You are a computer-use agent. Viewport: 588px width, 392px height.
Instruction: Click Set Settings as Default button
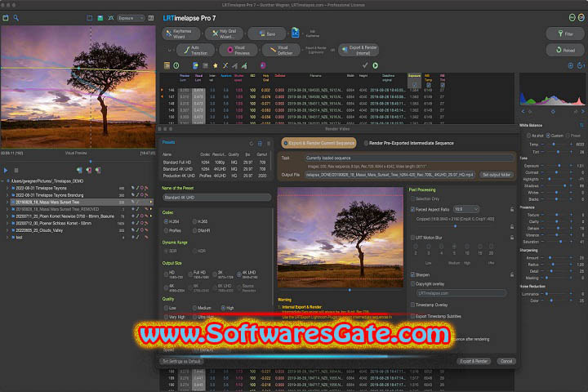(x=181, y=361)
